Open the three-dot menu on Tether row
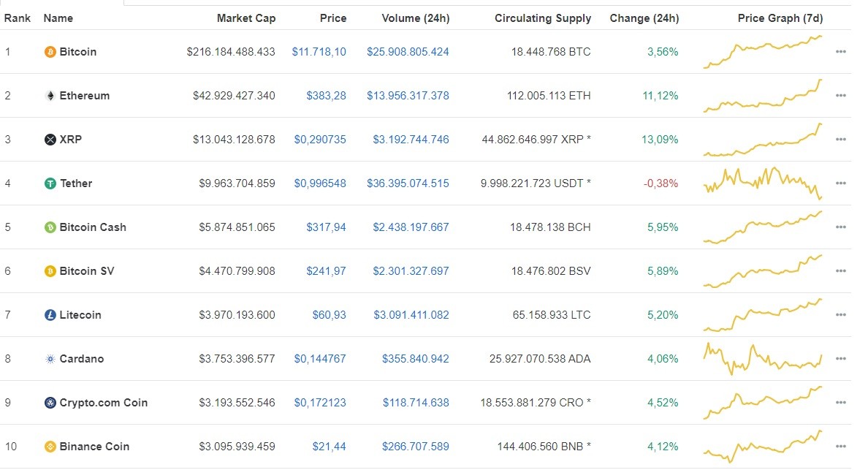This screenshot has height=470, width=868. tap(842, 183)
